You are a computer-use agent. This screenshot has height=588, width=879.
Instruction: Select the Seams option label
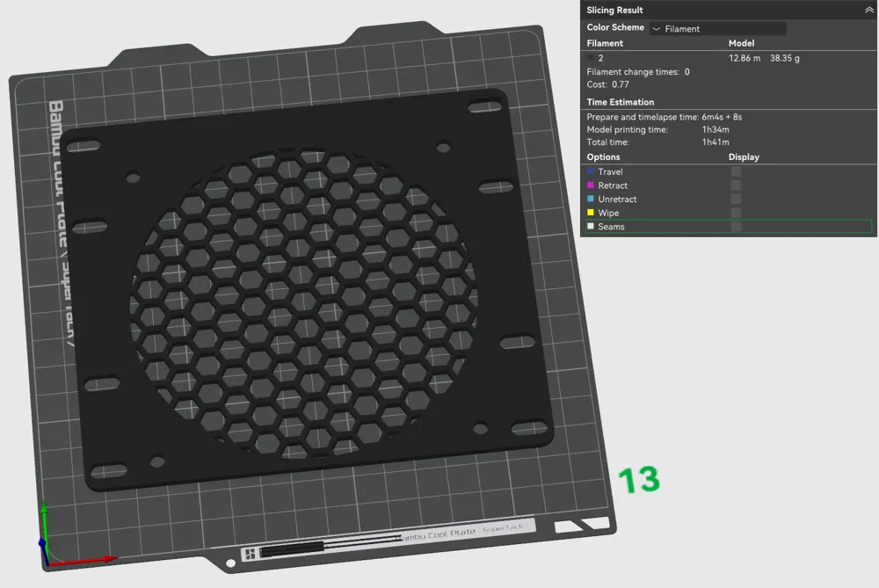(x=611, y=227)
